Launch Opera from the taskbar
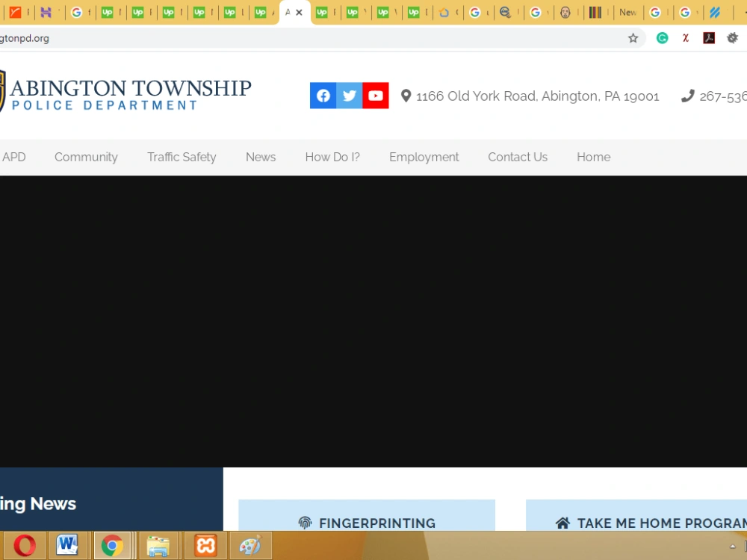The image size is (747, 560). click(25, 545)
